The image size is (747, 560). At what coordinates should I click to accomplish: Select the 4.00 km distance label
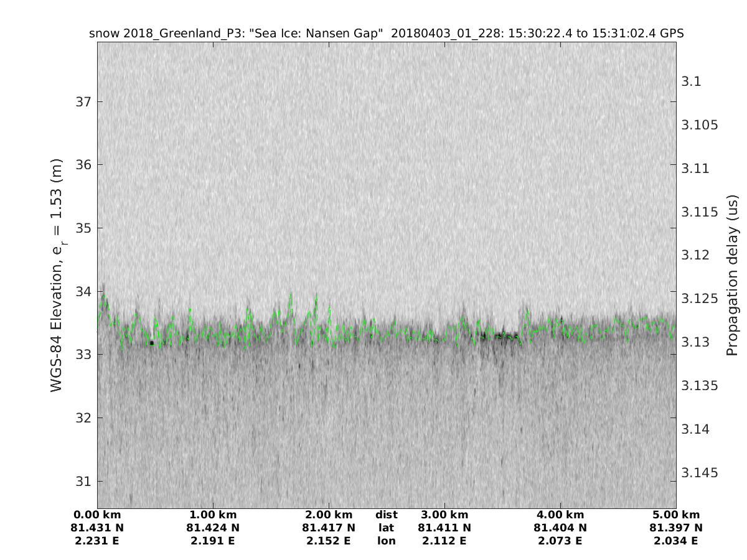[x=560, y=515]
